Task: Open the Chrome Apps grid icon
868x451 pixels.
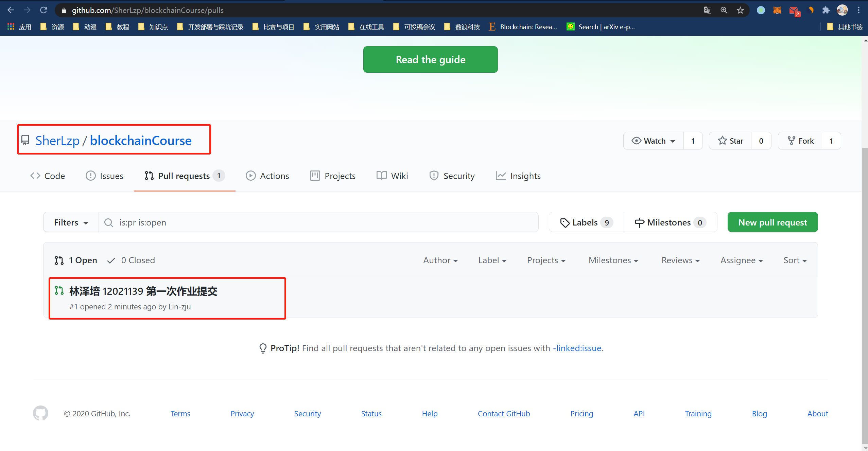Action: click(x=11, y=26)
